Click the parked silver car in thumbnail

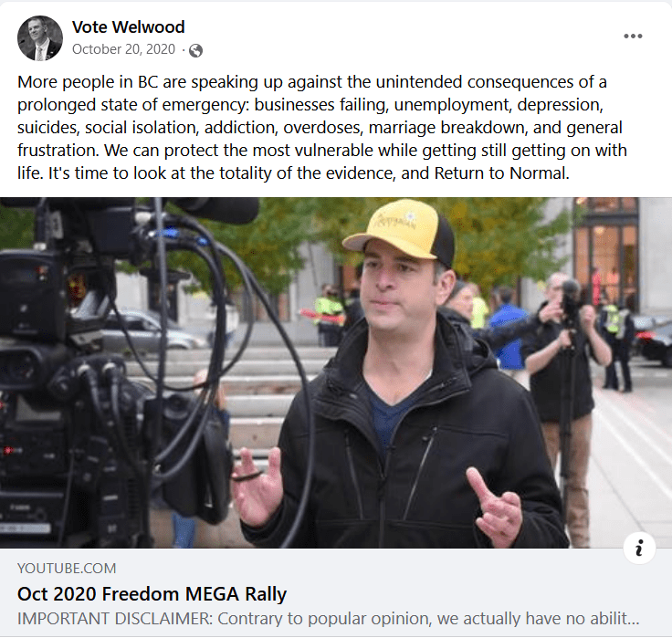(152, 331)
